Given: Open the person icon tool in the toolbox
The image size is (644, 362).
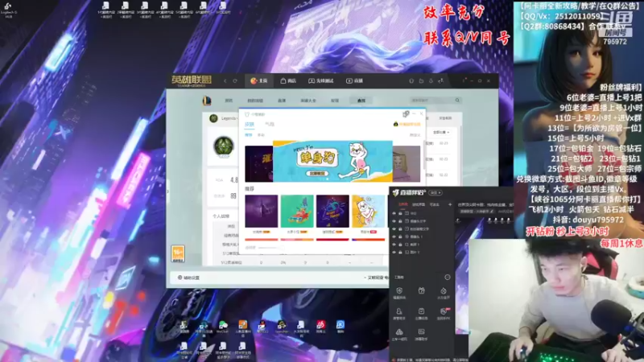Looking at the screenshot, I should click(399, 314).
